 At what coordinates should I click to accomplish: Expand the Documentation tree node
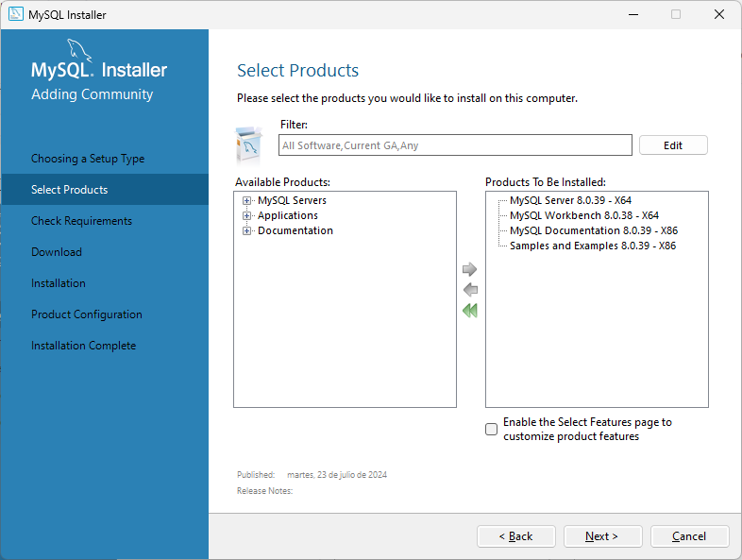tap(246, 231)
